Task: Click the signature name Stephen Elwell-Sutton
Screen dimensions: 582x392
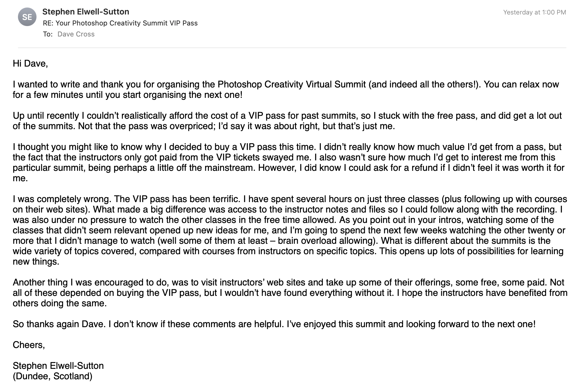Action: click(58, 366)
